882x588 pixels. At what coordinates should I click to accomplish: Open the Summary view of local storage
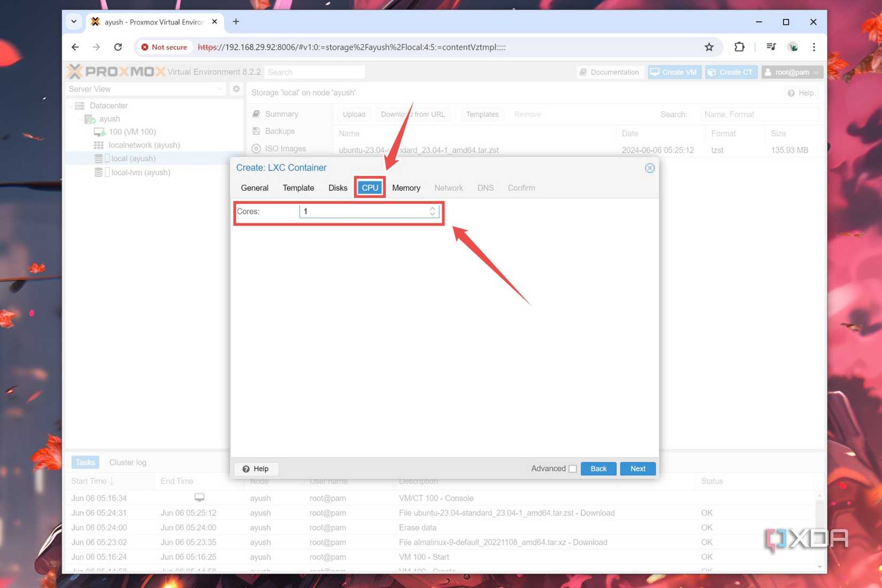tap(281, 113)
